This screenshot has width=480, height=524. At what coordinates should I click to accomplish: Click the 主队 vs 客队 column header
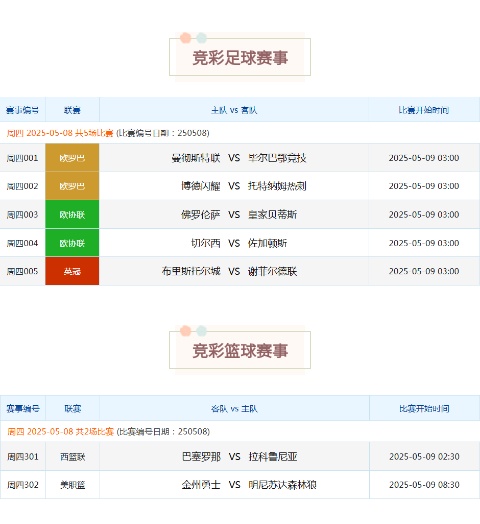(234, 110)
